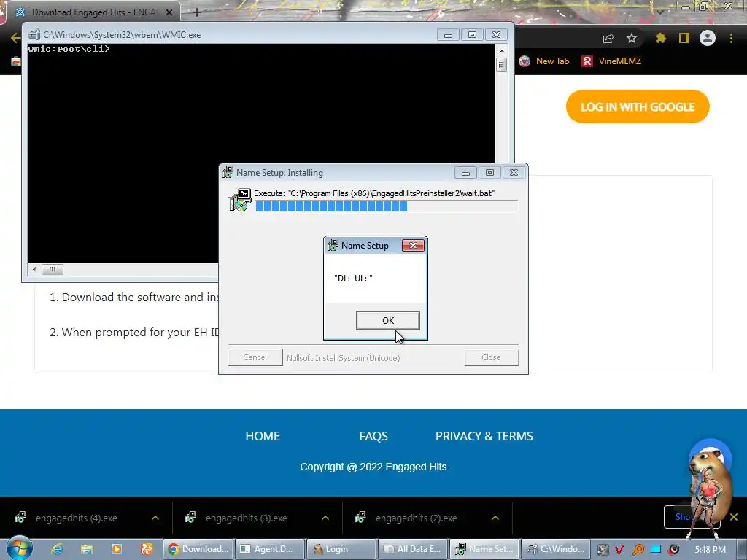Viewport: 747px width, 560px height.
Task: Click the blue monitor tray icon
Action: tap(656, 549)
